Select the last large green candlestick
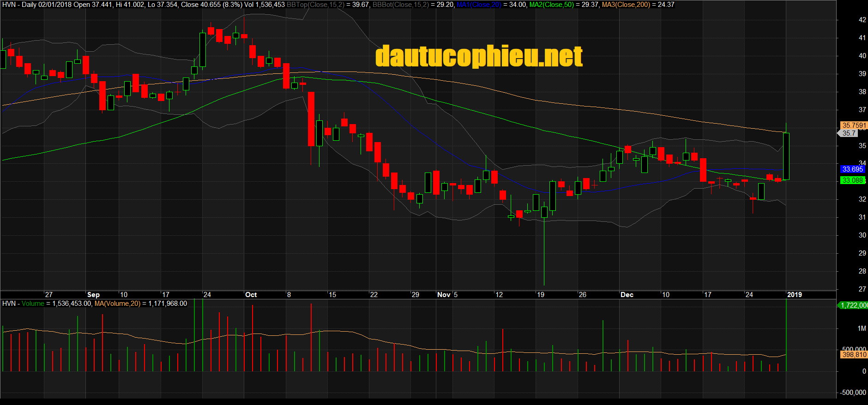 (x=786, y=156)
